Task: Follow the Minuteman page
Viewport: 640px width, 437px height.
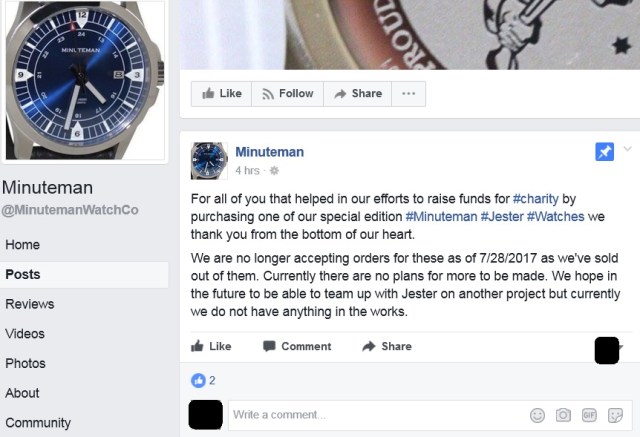Action: (x=288, y=94)
